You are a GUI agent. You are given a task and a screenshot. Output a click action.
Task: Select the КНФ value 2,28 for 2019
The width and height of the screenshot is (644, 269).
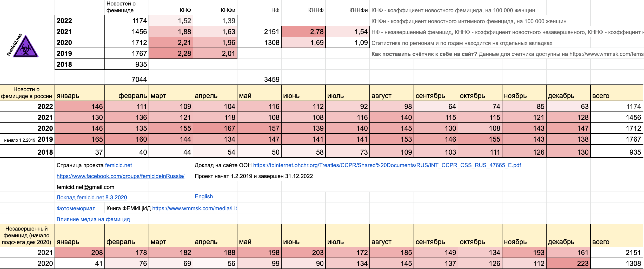click(x=171, y=53)
